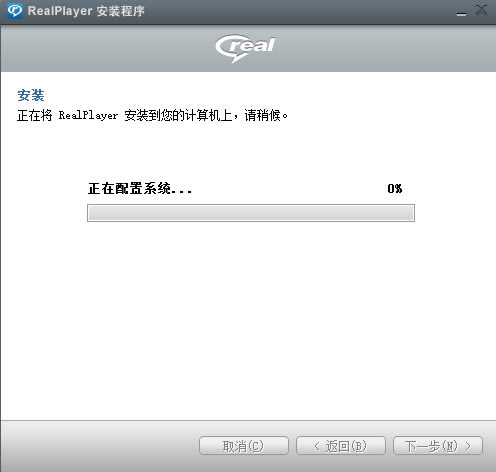Viewport: 496px width, 472px height.
Task: Click the RealPlayer icon in title bar
Action: tap(15, 11)
